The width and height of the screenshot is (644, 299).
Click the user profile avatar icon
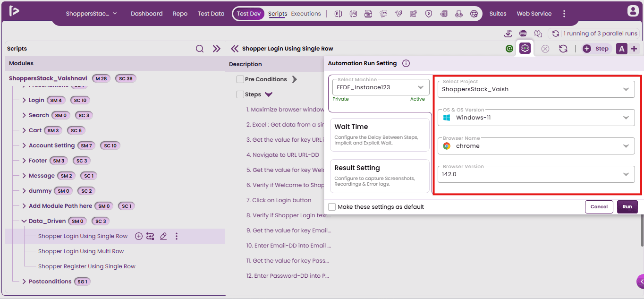click(x=633, y=11)
